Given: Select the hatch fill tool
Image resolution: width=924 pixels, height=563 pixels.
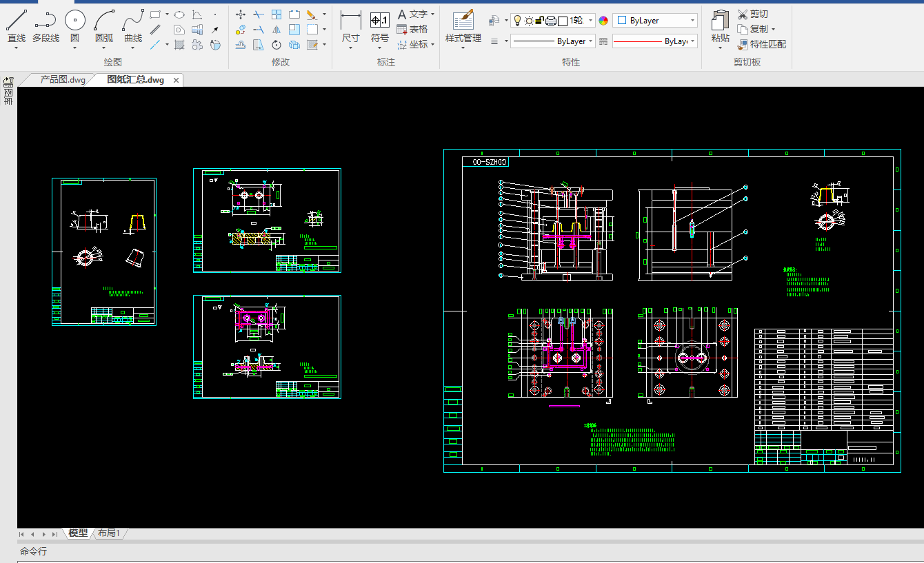Looking at the screenshot, I should [x=179, y=45].
